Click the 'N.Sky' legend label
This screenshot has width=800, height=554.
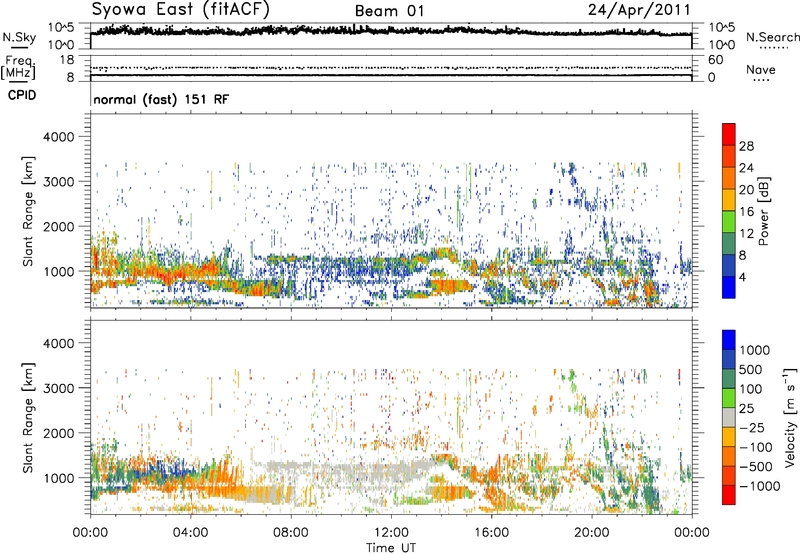(19, 38)
